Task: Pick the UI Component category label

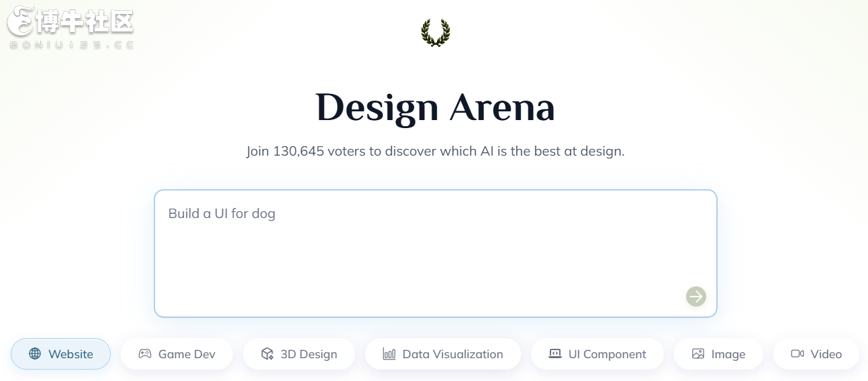Action: tap(608, 354)
